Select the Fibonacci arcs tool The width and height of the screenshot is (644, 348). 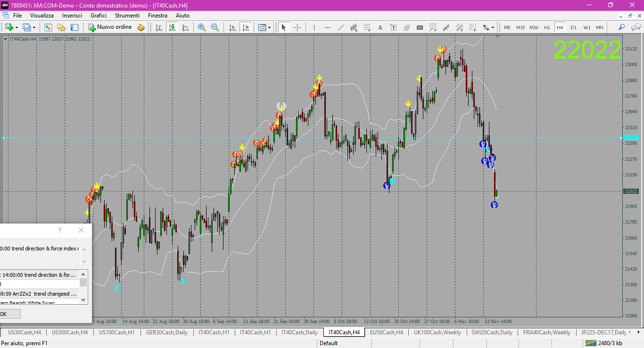(x=433, y=27)
